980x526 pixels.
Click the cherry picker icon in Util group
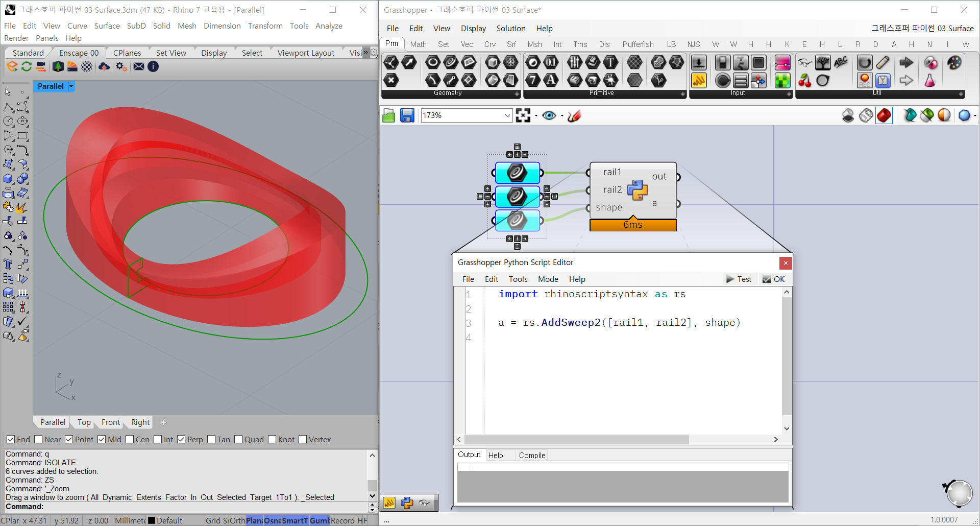[x=805, y=80]
